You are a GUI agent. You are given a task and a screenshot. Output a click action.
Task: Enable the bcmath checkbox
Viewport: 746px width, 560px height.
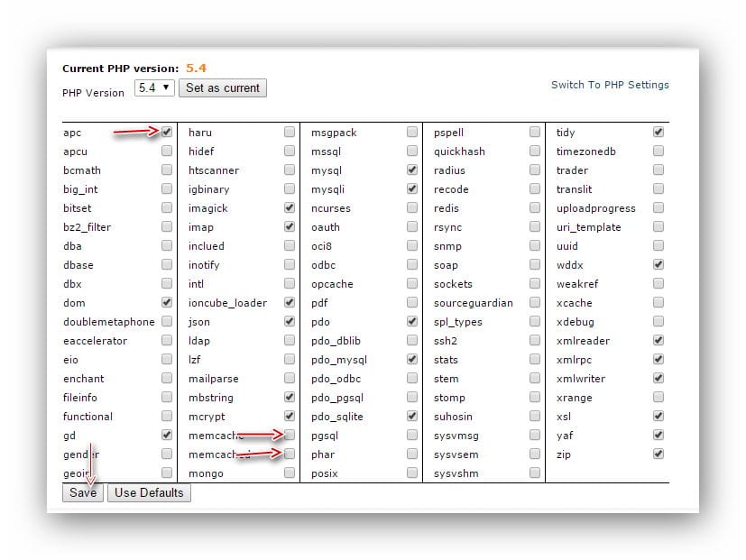167,170
